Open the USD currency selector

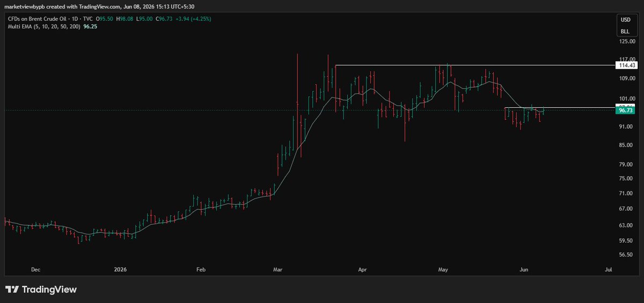coord(625,20)
